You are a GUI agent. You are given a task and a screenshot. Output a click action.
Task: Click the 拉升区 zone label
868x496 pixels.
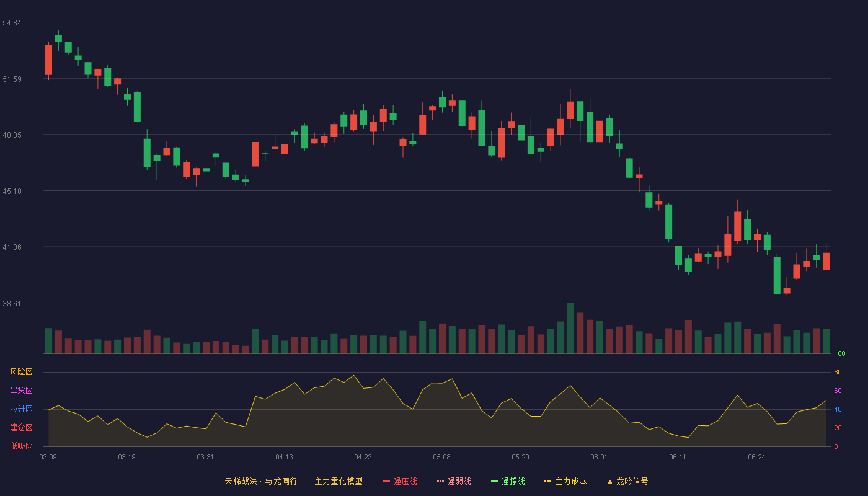[x=22, y=409]
